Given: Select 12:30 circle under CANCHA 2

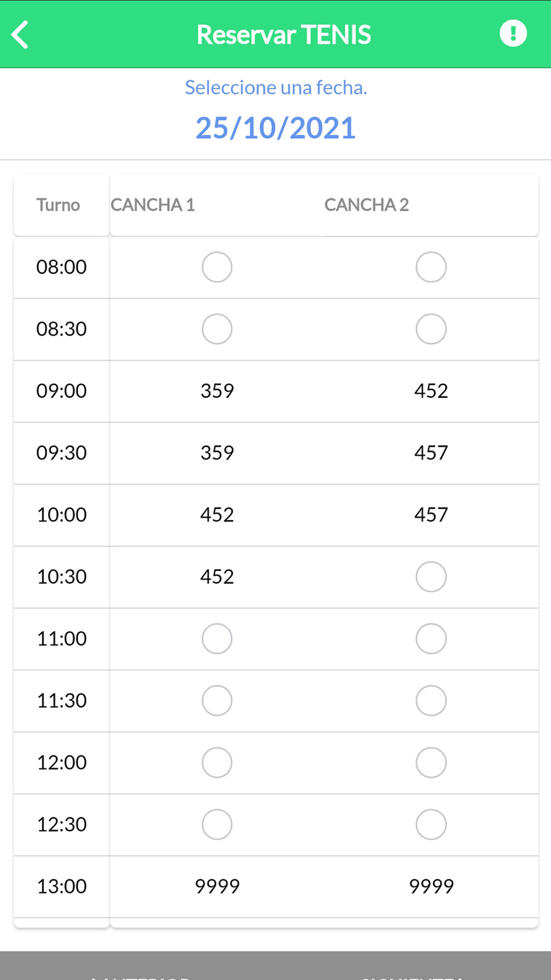Looking at the screenshot, I should click(431, 825).
